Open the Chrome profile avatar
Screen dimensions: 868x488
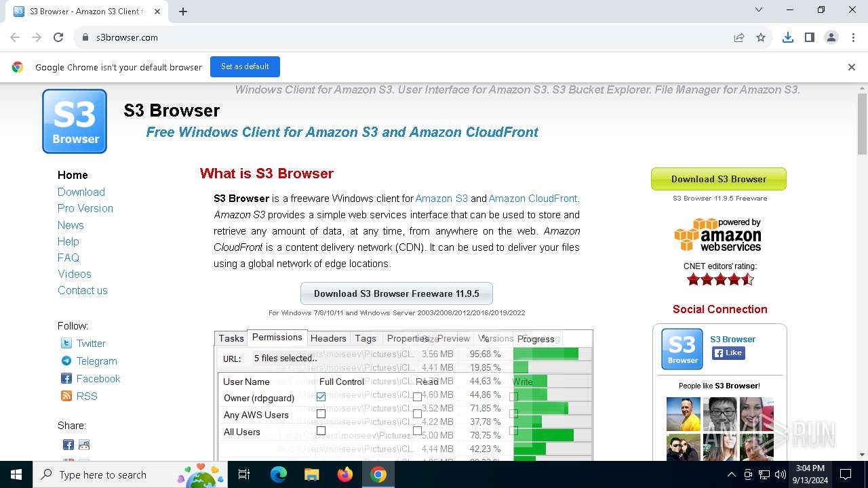tap(831, 37)
